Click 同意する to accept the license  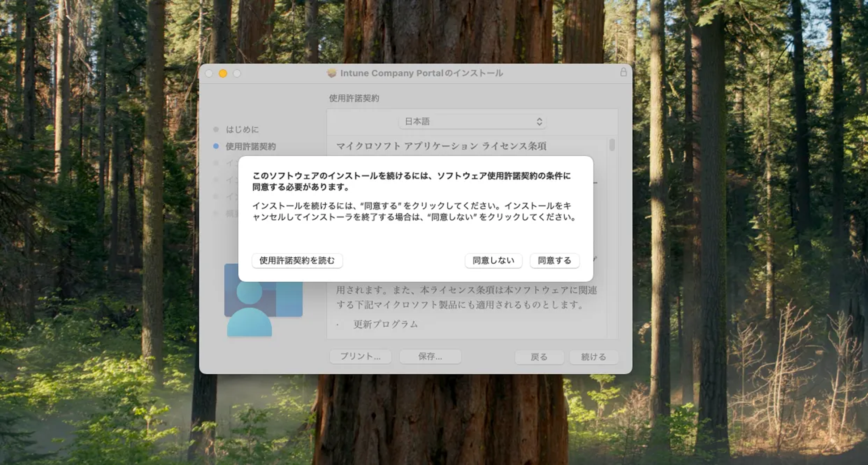(x=554, y=260)
